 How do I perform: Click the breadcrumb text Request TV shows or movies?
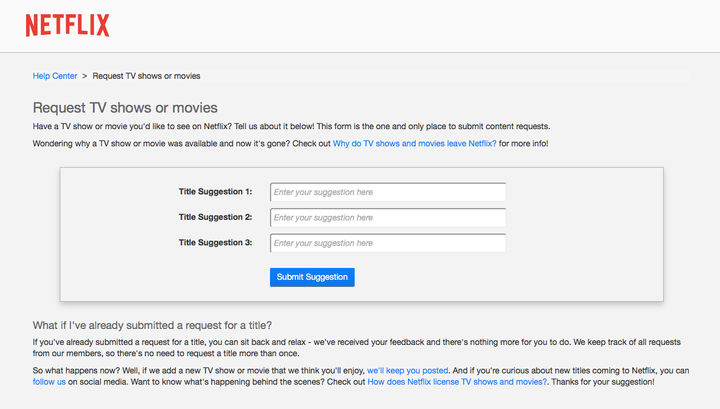tap(152, 76)
